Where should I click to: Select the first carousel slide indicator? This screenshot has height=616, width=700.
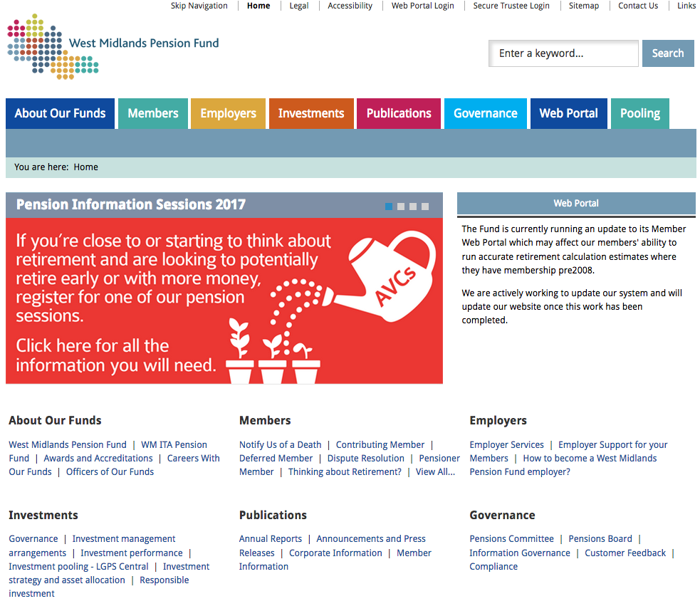[389, 207]
